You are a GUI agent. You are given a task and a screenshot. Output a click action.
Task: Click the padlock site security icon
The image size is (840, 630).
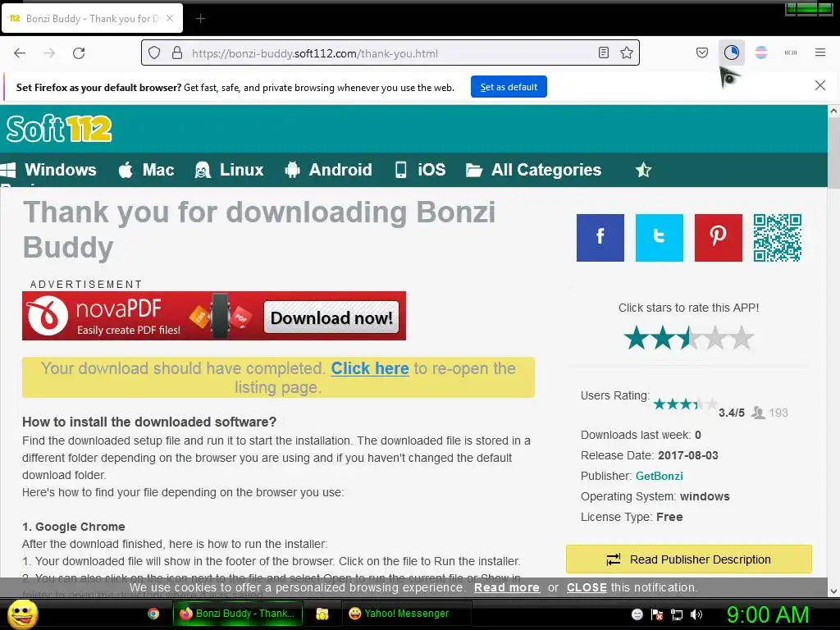(177, 53)
